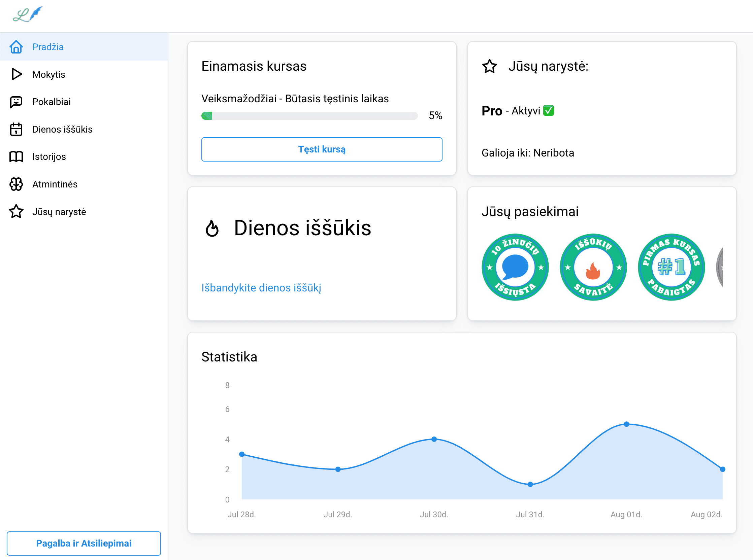
Task: Open Atmintinės section
Action: 84,184
